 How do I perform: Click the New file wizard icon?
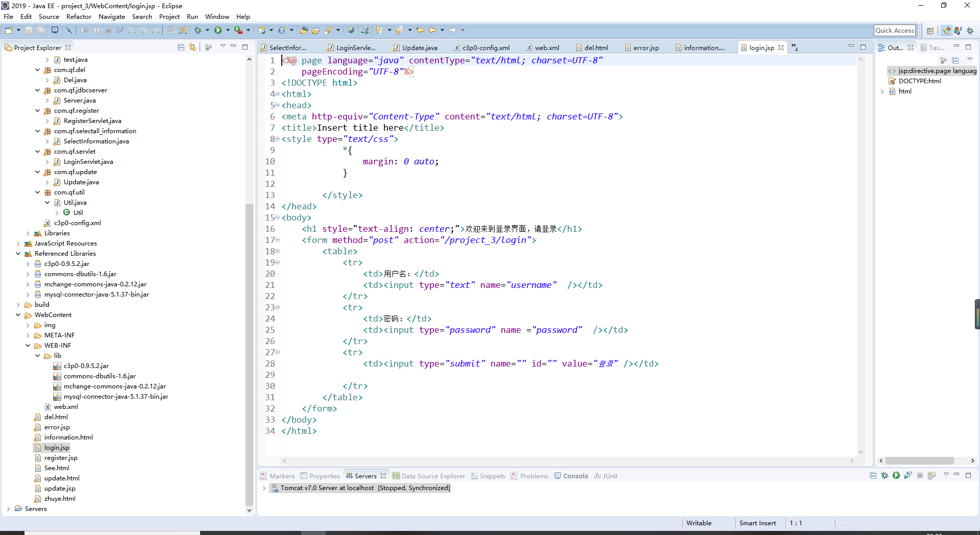click(9, 30)
